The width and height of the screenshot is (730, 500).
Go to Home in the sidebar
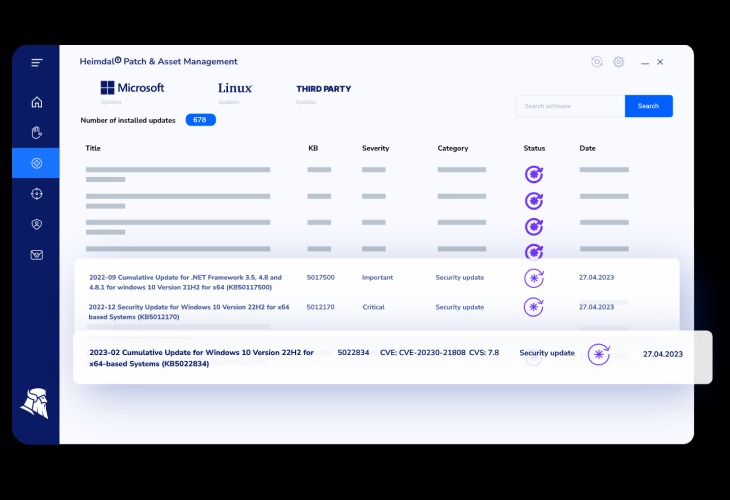37,102
